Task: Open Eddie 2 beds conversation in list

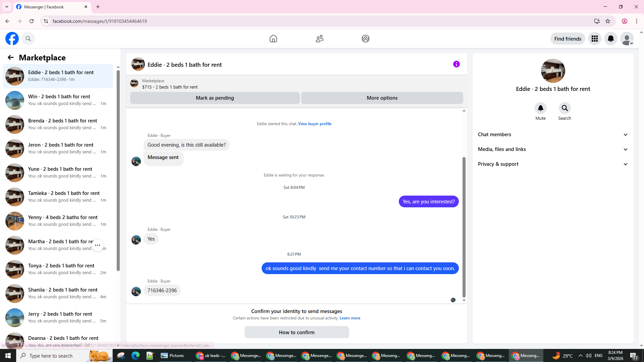Action: (x=58, y=76)
